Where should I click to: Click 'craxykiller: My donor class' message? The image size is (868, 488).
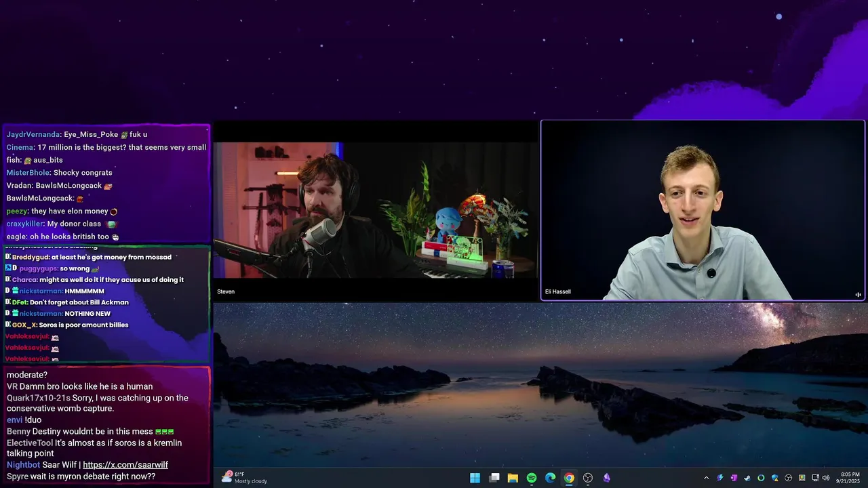click(61, 224)
